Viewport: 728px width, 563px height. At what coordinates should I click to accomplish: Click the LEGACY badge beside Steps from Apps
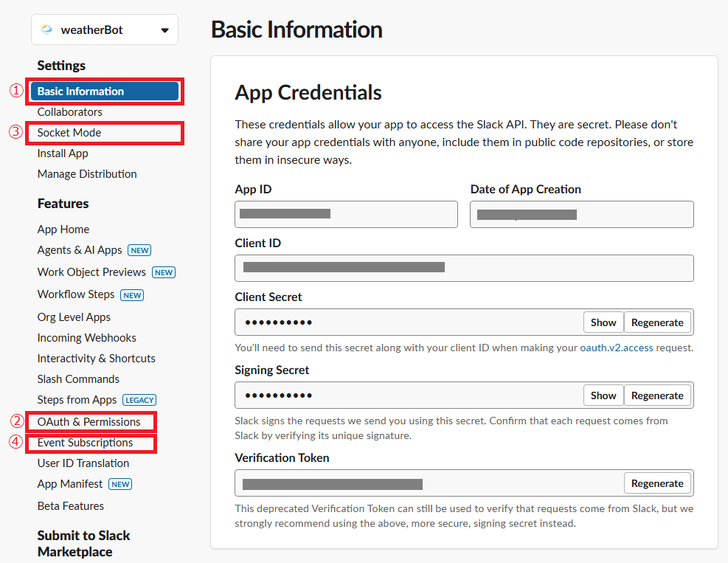(x=139, y=400)
